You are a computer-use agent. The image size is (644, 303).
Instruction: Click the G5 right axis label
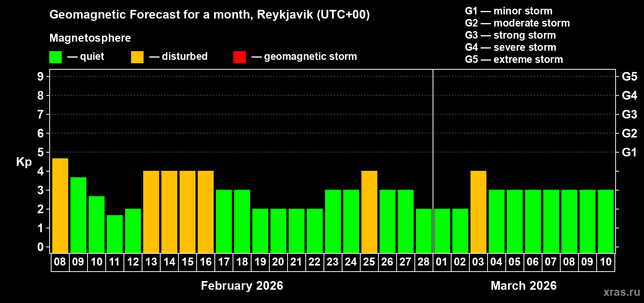tap(629, 77)
